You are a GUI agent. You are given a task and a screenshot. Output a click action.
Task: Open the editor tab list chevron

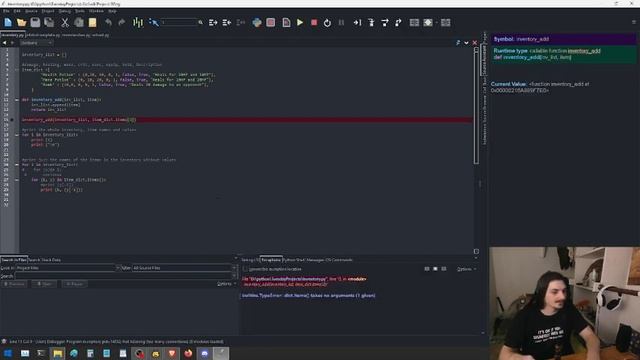[466, 42]
